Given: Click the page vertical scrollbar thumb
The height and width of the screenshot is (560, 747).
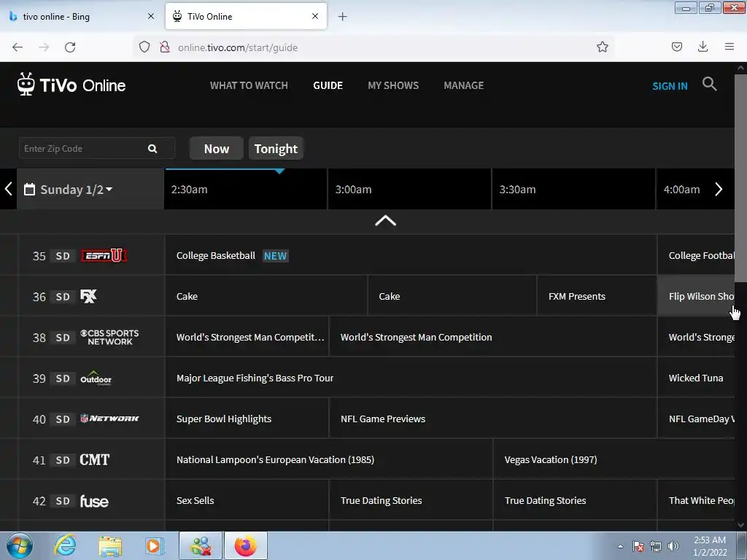Looking at the screenshot, I should pyautogui.click(x=741, y=177).
